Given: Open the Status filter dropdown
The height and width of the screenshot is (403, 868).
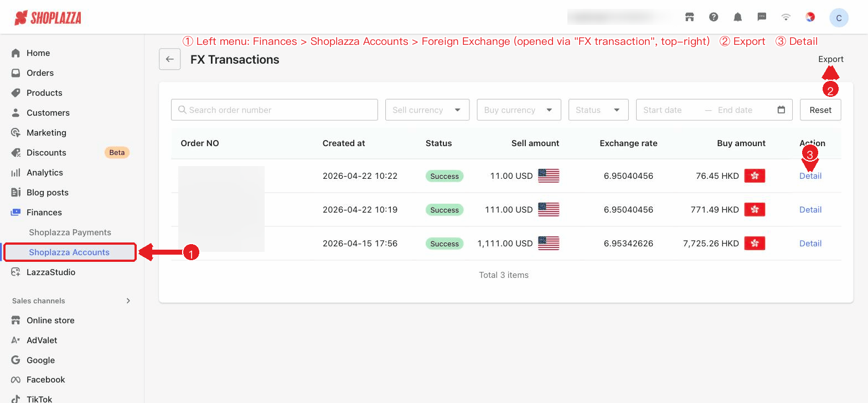Looking at the screenshot, I should coord(598,110).
